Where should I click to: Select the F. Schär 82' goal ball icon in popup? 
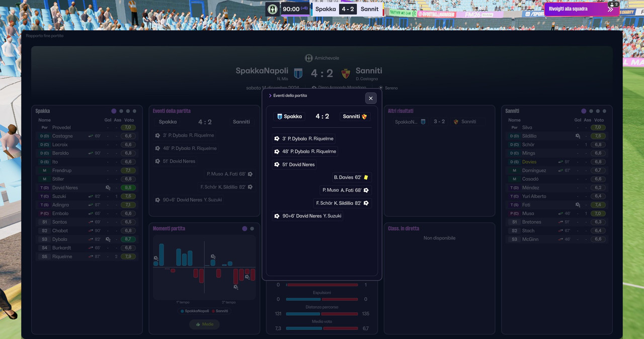(x=366, y=203)
